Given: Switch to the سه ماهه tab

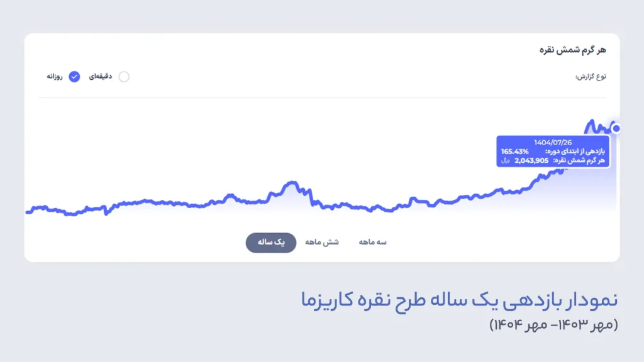Looking at the screenshot, I should point(372,242).
